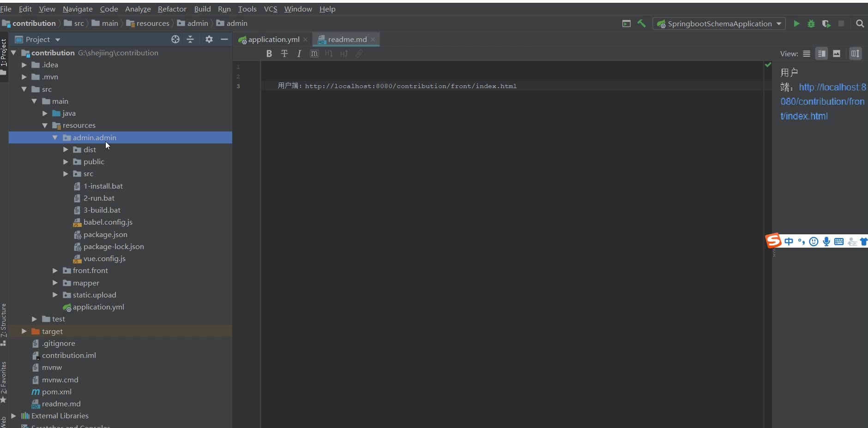Expand the java folder

click(x=45, y=113)
